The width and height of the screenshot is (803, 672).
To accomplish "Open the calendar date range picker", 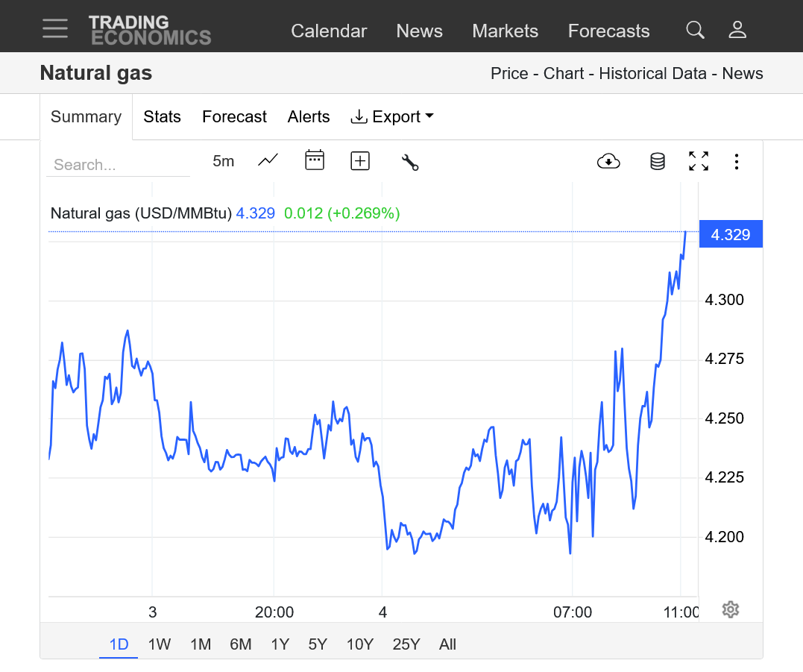I will (x=315, y=160).
